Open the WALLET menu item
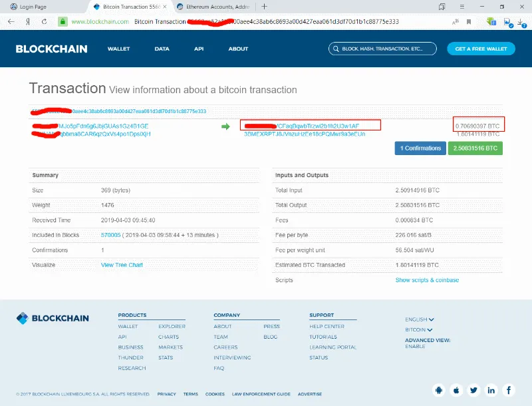 (x=119, y=49)
